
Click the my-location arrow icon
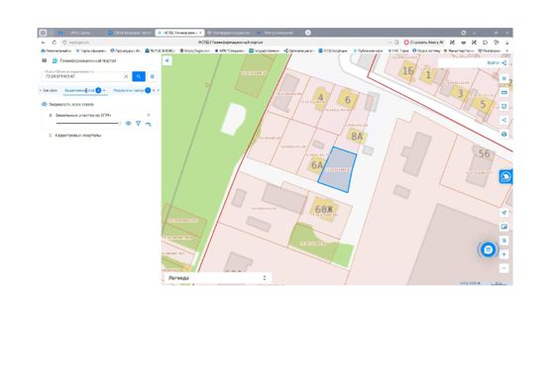click(x=504, y=213)
